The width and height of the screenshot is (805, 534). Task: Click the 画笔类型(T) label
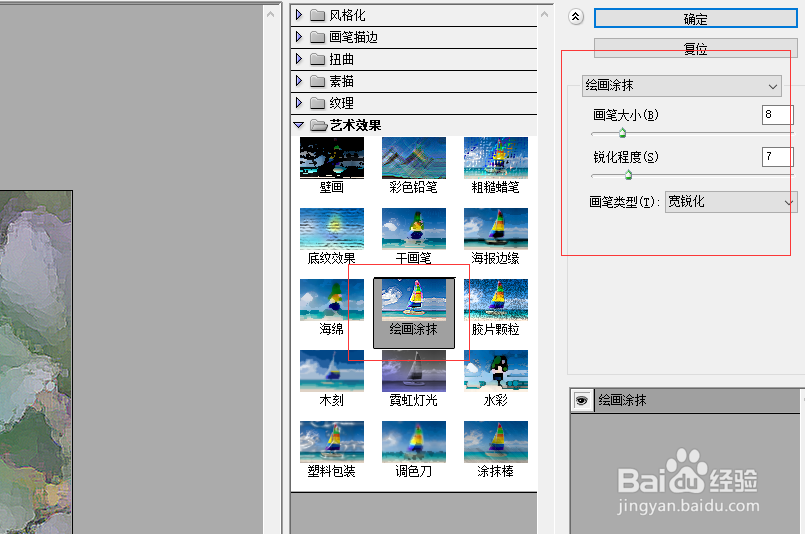[x=624, y=202]
